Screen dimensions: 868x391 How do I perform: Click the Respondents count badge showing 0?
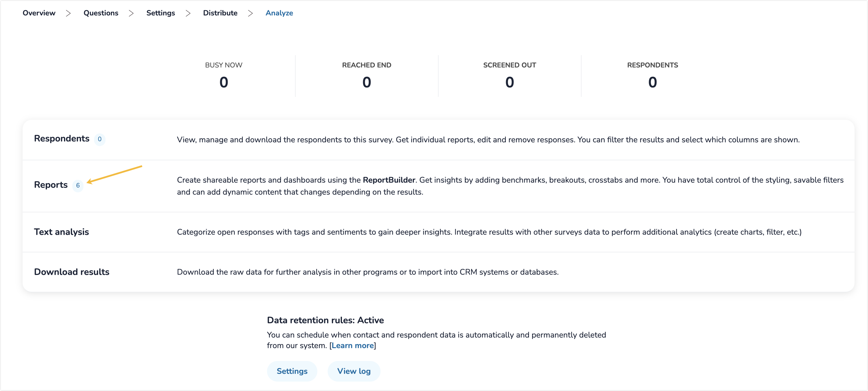[x=99, y=139]
